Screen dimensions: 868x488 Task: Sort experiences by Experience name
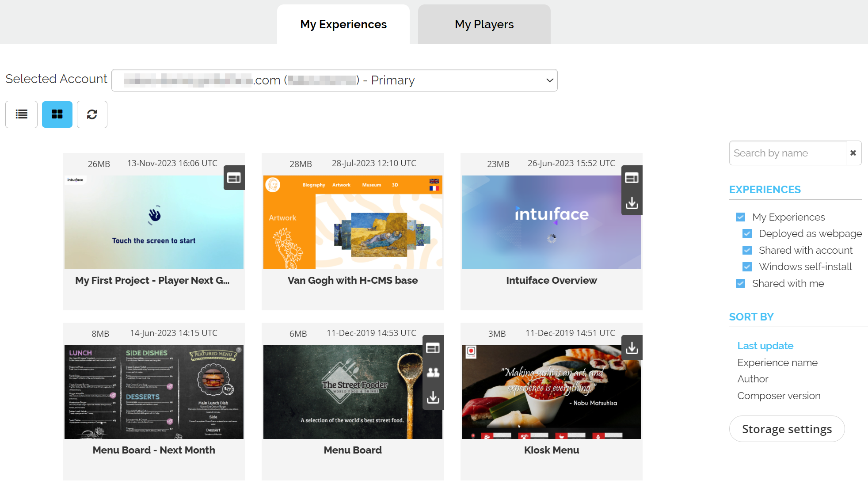777,362
